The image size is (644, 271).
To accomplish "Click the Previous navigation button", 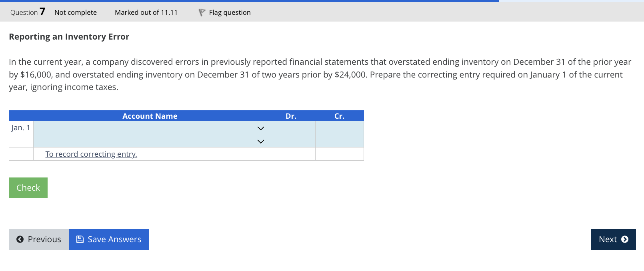I will (38, 239).
